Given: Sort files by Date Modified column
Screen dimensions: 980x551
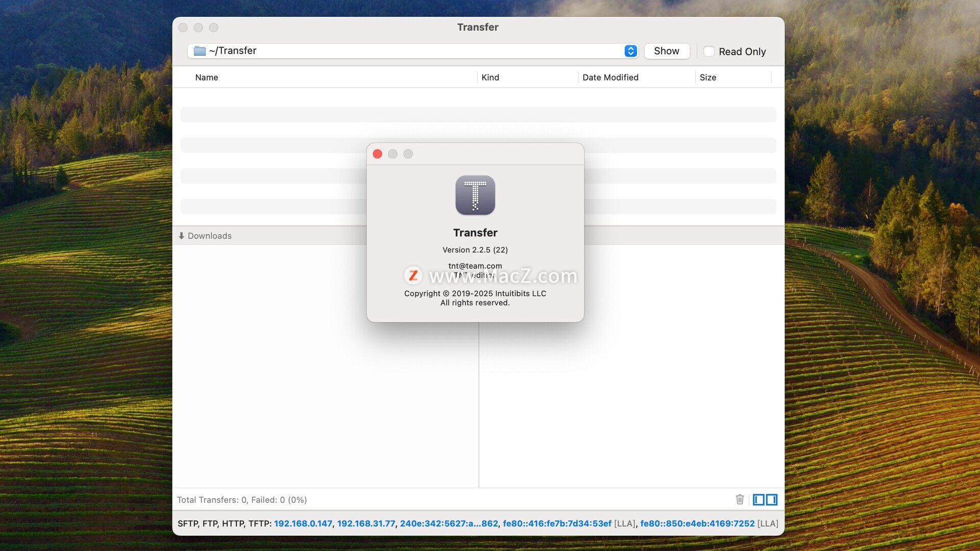Looking at the screenshot, I should pyautogui.click(x=610, y=78).
